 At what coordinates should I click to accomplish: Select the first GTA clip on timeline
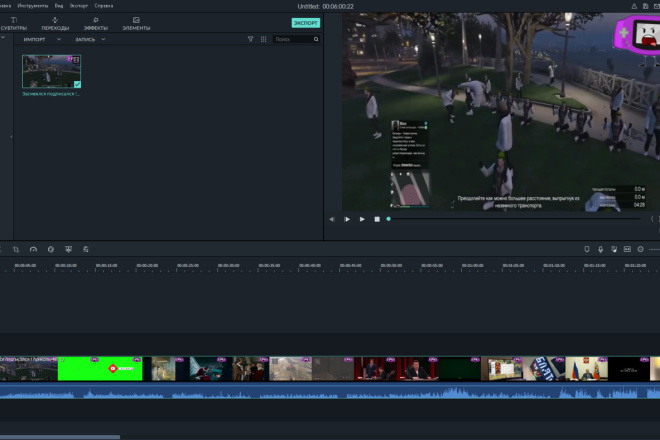(x=29, y=369)
